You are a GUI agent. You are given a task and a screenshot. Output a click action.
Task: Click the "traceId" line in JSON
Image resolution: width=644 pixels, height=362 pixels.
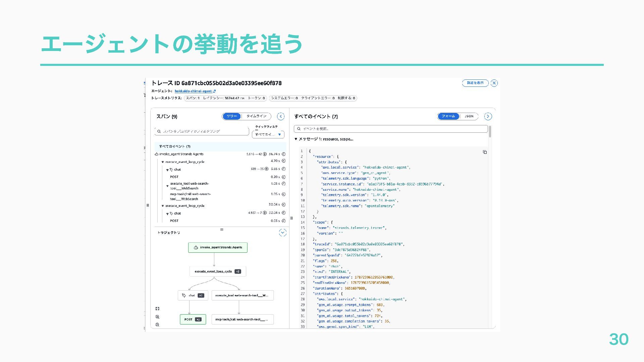(x=359, y=244)
